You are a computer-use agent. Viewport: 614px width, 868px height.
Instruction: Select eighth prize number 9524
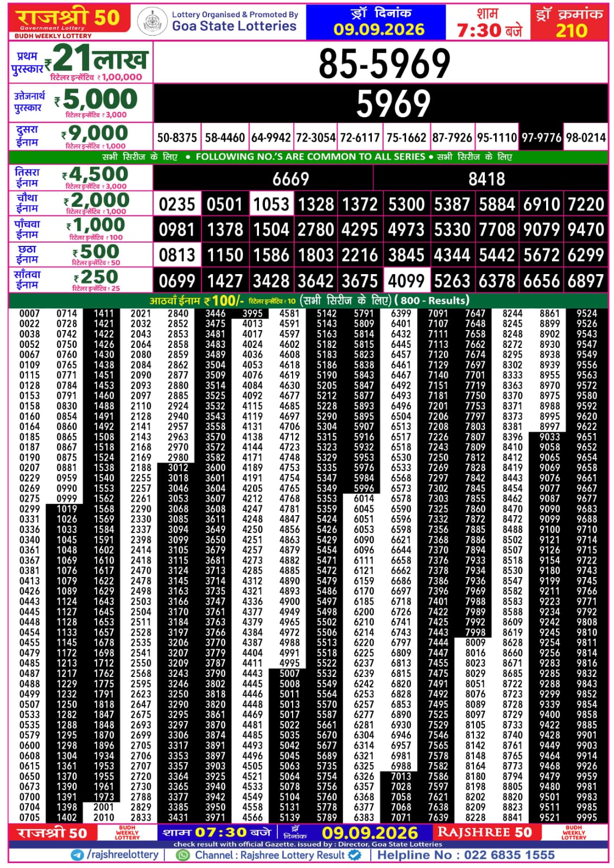click(x=587, y=313)
